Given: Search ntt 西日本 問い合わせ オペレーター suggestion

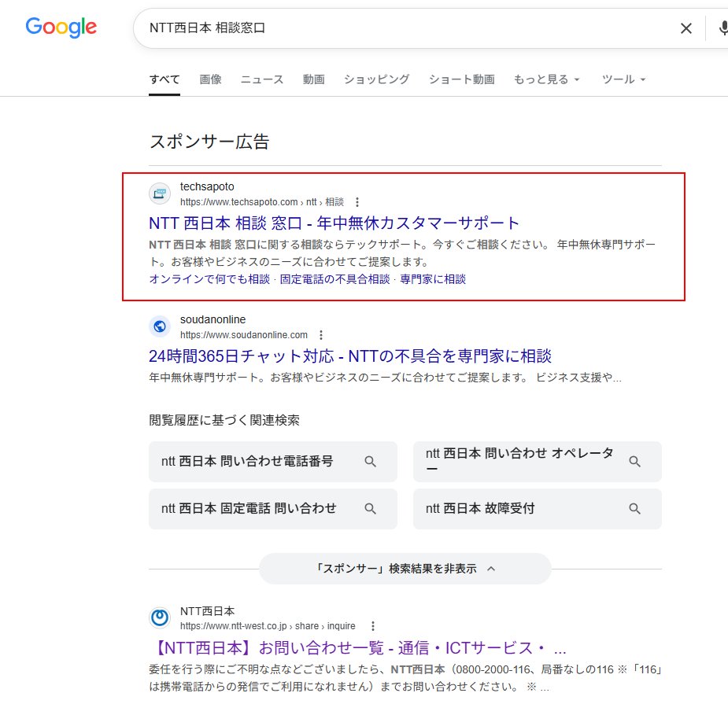Looking at the screenshot, I should (x=538, y=462).
